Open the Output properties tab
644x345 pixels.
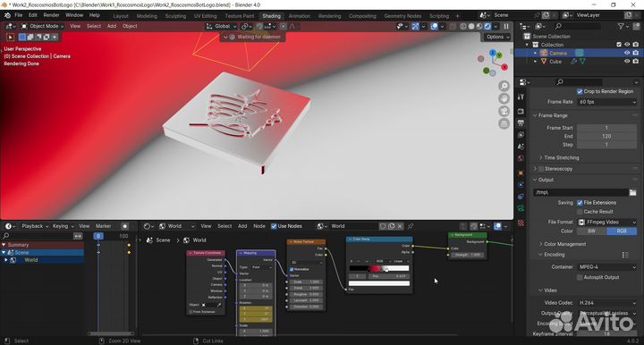pyautogui.click(x=521, y=123)
